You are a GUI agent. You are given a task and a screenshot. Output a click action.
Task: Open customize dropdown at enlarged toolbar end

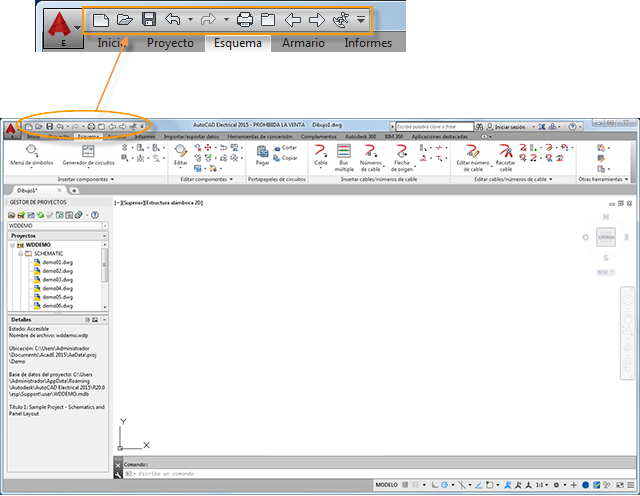(x=361, y=19)
